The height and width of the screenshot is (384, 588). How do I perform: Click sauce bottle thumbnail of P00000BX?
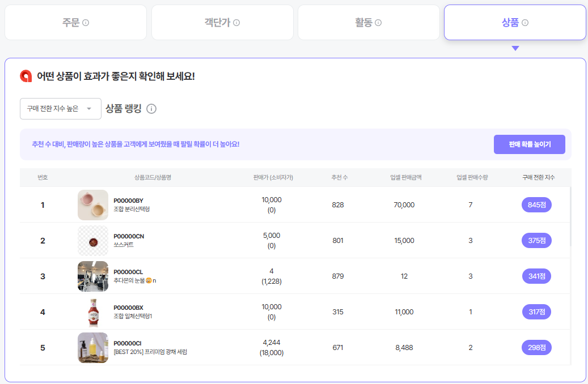pos(93,312)
